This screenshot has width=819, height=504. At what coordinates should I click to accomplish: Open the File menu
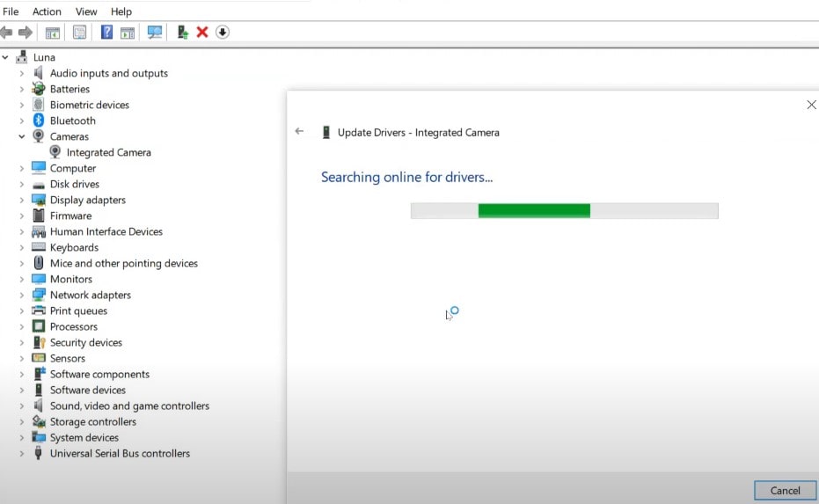11,11
